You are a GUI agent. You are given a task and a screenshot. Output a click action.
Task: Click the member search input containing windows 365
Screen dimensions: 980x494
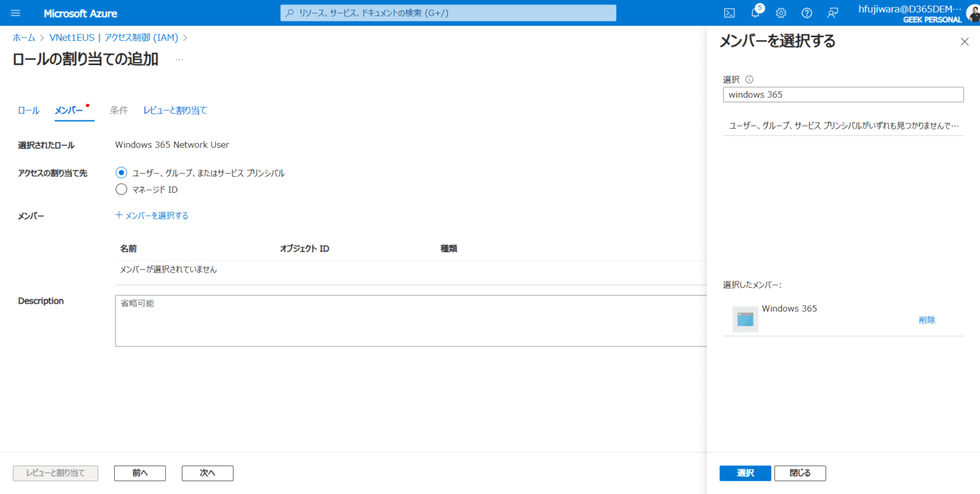click(x=843, y=94)
